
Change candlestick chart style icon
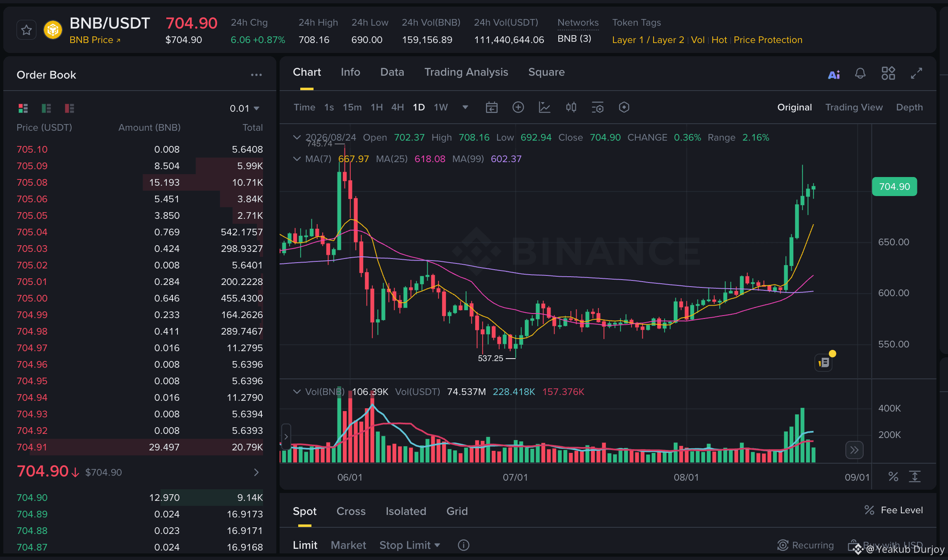571,108
